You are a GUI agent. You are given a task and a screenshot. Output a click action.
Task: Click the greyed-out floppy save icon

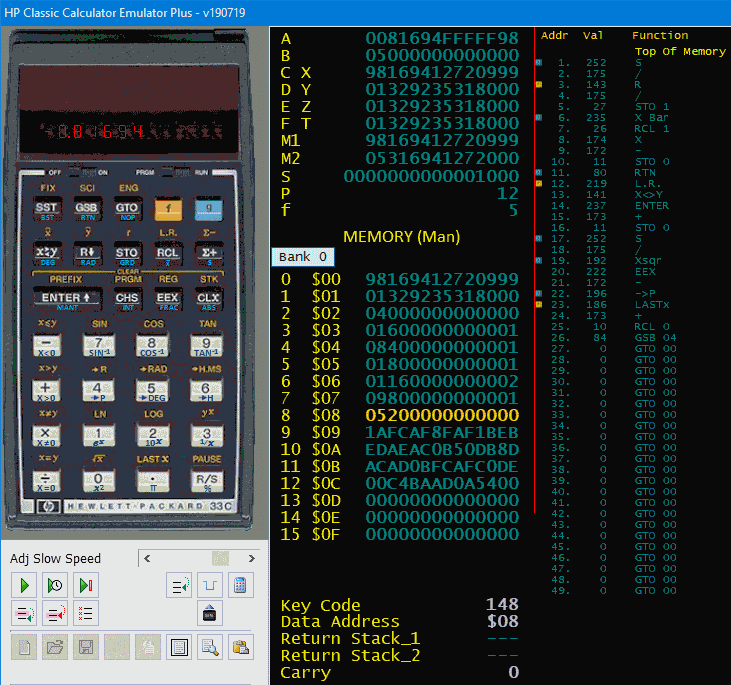pos(86,647)
